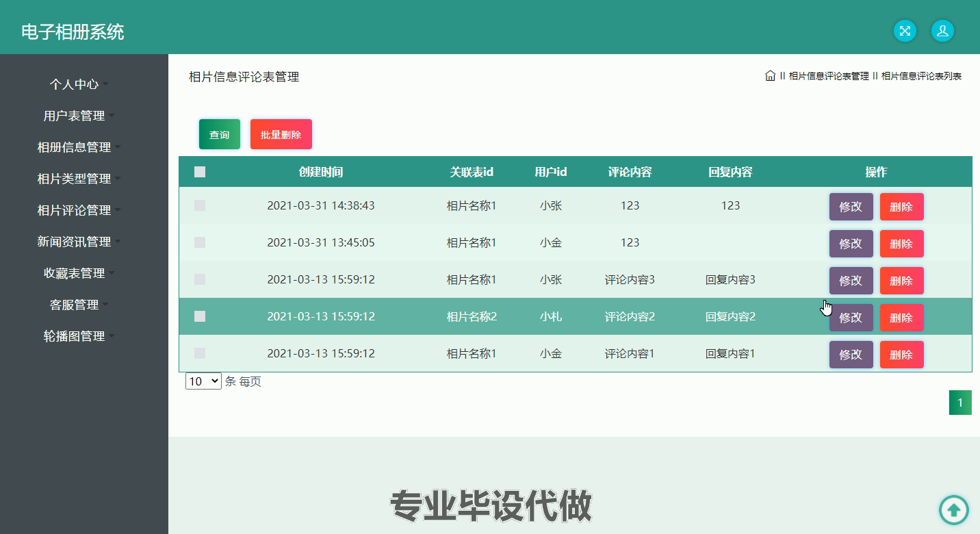The height and width of the screenshot is (534, 980).
Task: Toggle fullscreen with the expand icon
Action: (x=905, y=31)
